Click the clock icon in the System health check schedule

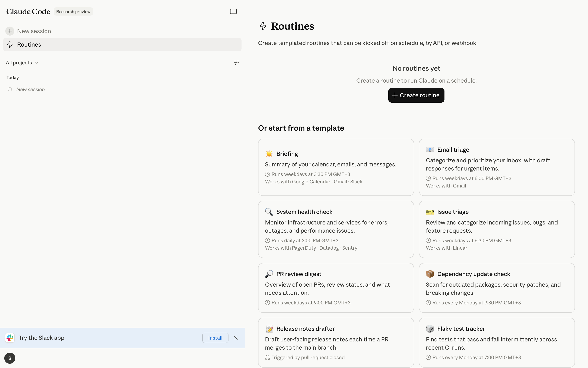point(267,240)
